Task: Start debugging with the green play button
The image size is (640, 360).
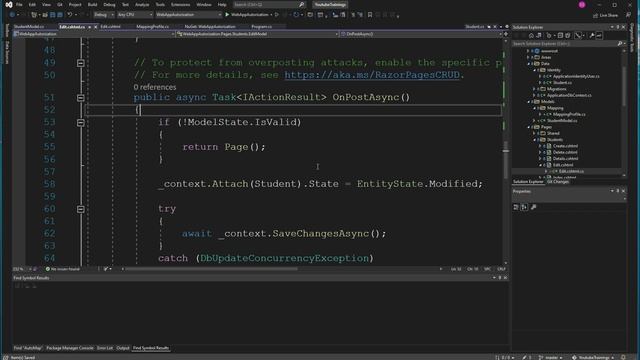Action: click(x=227, y=15)
